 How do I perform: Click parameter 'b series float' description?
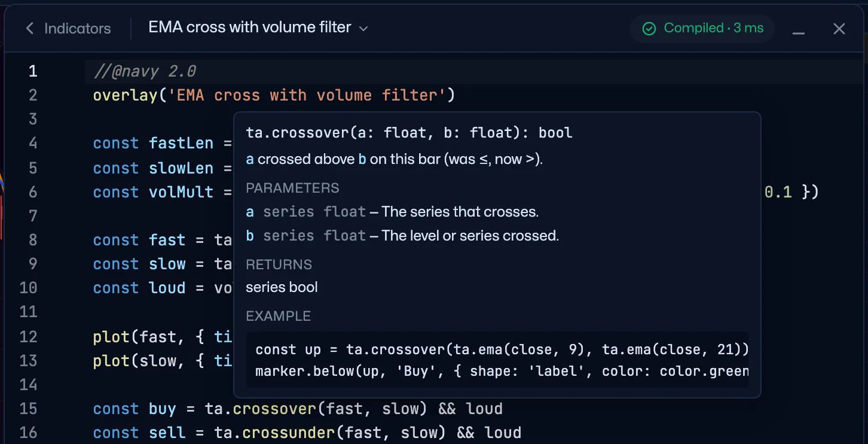[x=402, y=236]
